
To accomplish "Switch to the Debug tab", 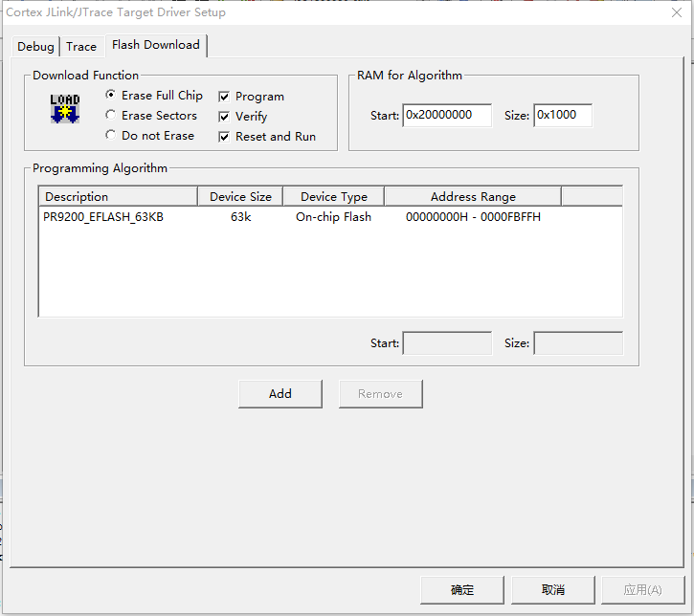I will coord(35,47).
